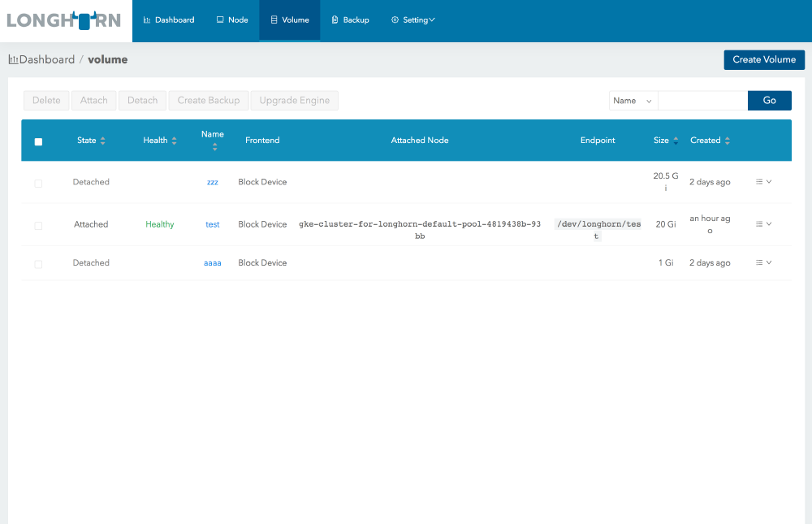Sort volumes by Name column arrows
Image resolution: width=812 pixels, height=524 pixels.
[x=214, y=147]
